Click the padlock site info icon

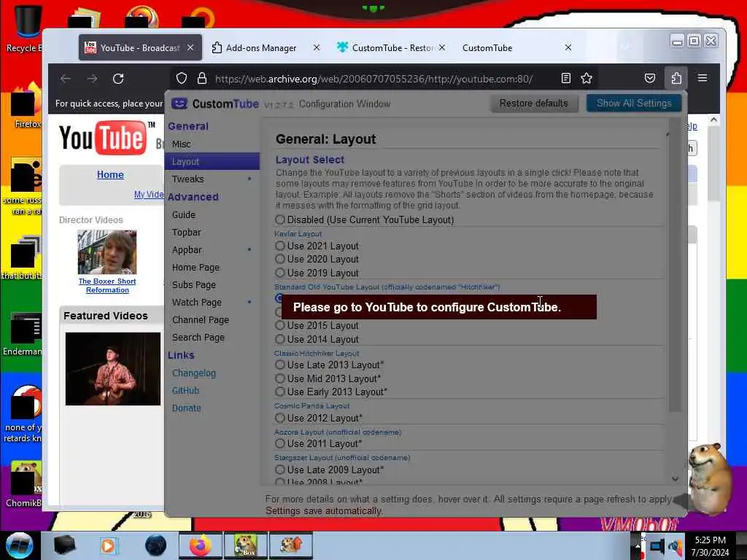202,79
